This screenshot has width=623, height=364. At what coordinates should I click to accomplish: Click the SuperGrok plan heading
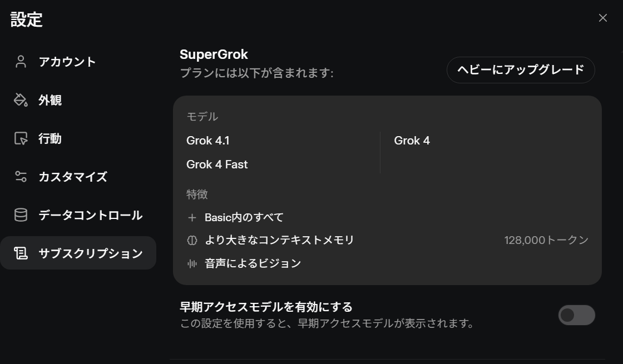point(214,54)
